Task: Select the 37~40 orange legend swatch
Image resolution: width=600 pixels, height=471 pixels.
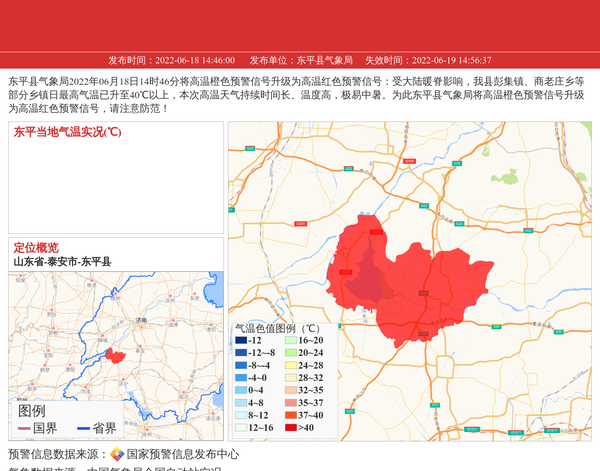Action: point(291,415)
